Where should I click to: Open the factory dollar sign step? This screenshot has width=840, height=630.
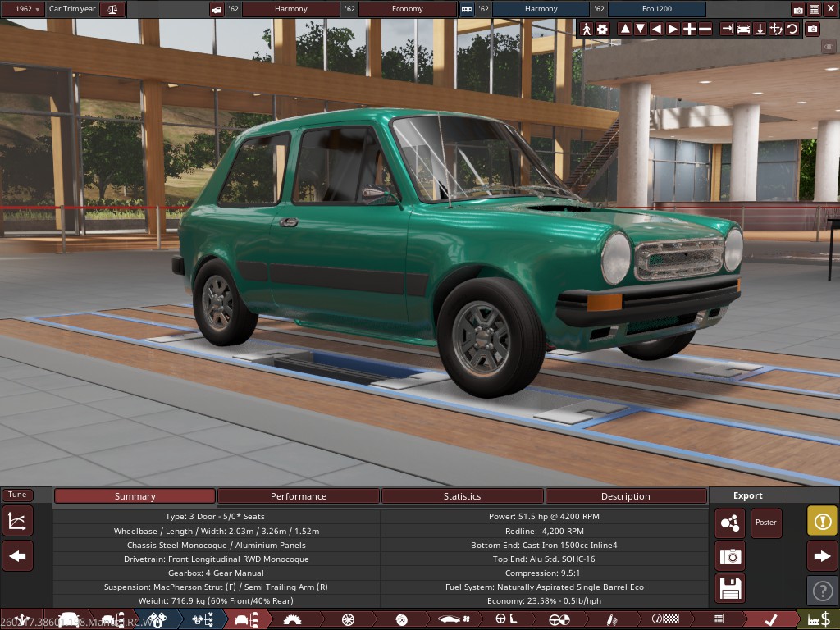818,620
